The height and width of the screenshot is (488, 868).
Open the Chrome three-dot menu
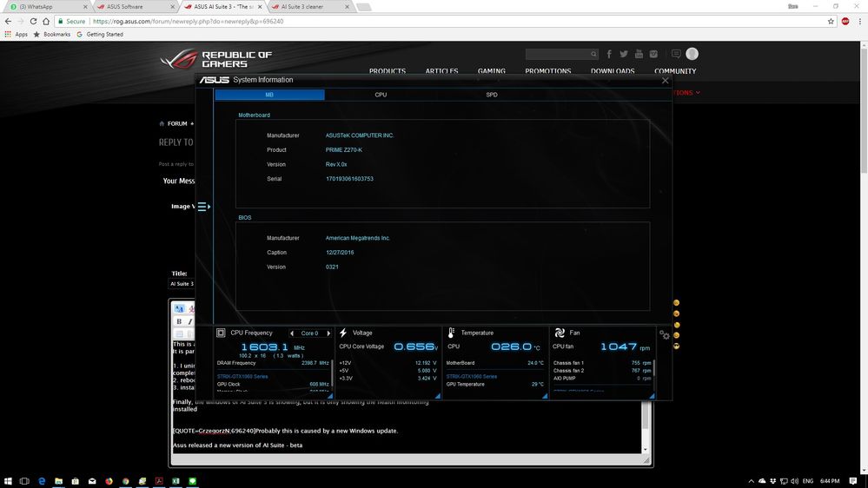859,21
